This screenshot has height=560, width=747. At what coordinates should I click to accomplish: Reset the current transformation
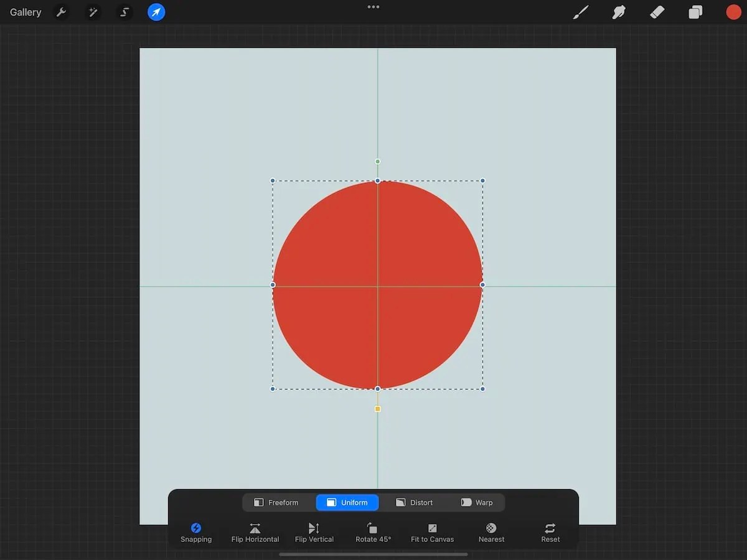point(550,532)
